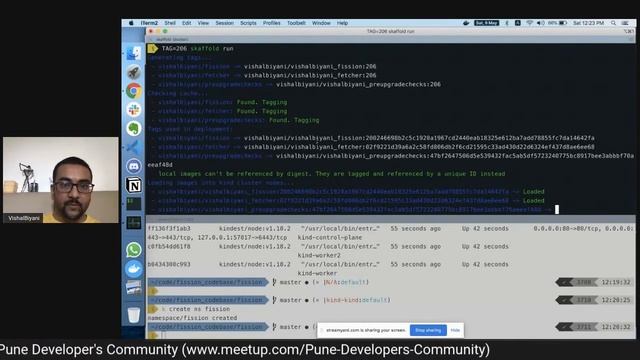The height and width of the screenshot is (360, 640).
Task: Open Finder from the dock
Action: (133, 53)
